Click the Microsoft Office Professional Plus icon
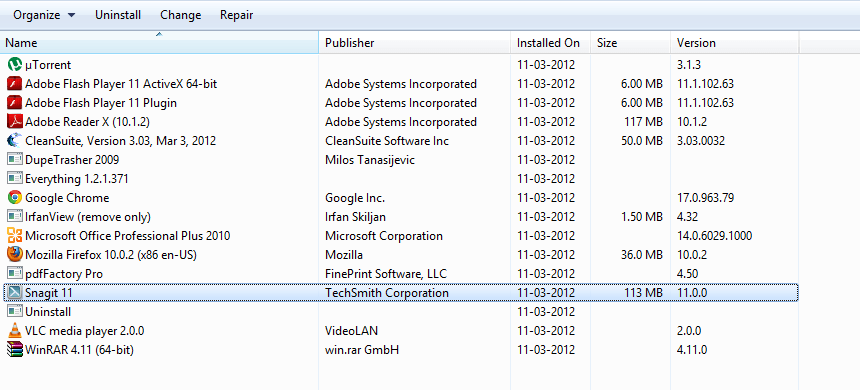Image resolution: width=860 pixels, height=390 pixels. click(x=15, y=236)
